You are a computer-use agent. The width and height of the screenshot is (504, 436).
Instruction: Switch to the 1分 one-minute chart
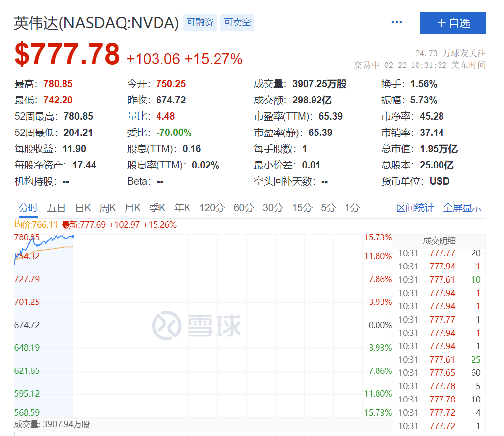pos(351,208)
